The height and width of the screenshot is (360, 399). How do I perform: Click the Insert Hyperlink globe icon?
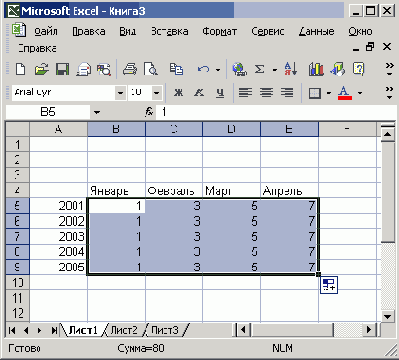(x=239, y=69)
